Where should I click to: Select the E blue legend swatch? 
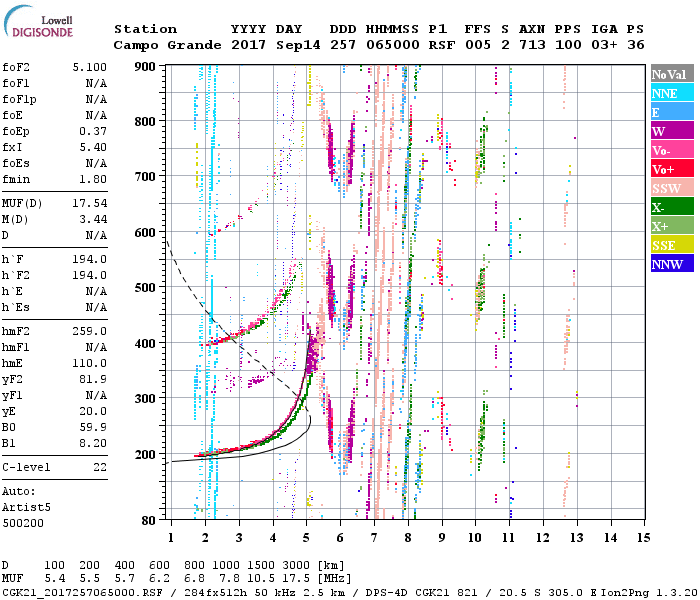point(672,112)
